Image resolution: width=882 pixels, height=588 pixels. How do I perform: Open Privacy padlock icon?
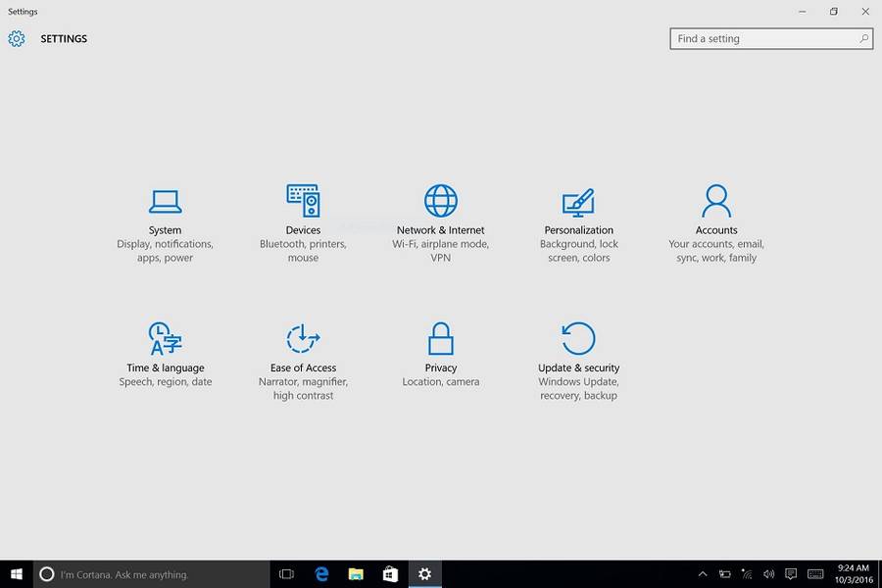(x=441, y=338)
